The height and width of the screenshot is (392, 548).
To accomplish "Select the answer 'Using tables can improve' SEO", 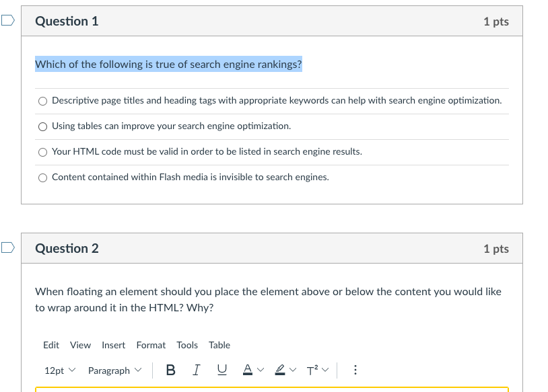I will click(x=42, y=126).
